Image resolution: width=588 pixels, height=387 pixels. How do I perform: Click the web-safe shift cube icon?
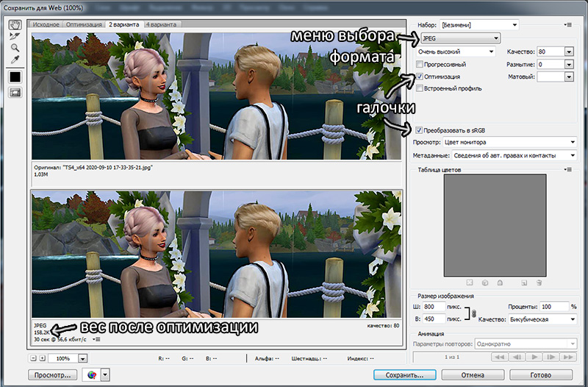click(485, 283)
